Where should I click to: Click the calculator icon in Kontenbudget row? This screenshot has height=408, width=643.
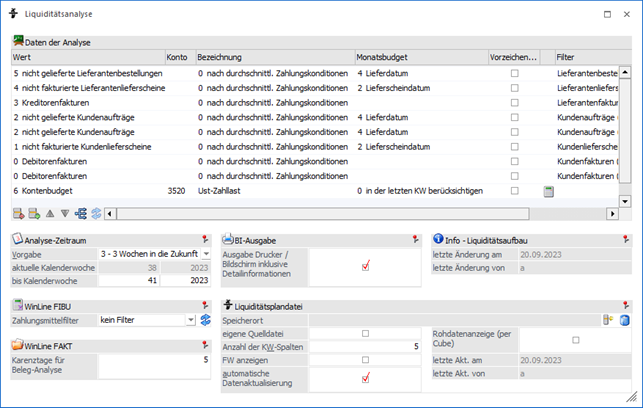point(548,190)
